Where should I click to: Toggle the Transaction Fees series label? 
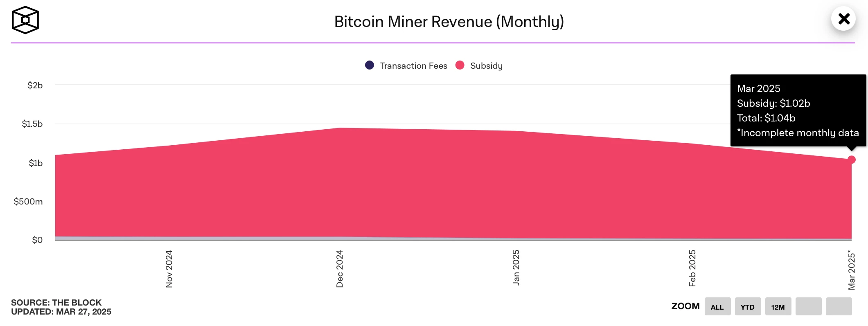[x=413, y=66]
